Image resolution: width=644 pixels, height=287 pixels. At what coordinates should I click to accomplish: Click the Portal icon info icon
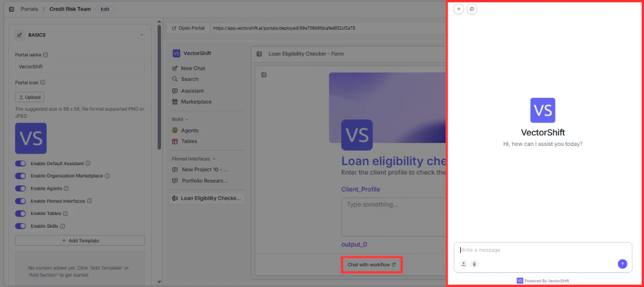click(43, 82)
